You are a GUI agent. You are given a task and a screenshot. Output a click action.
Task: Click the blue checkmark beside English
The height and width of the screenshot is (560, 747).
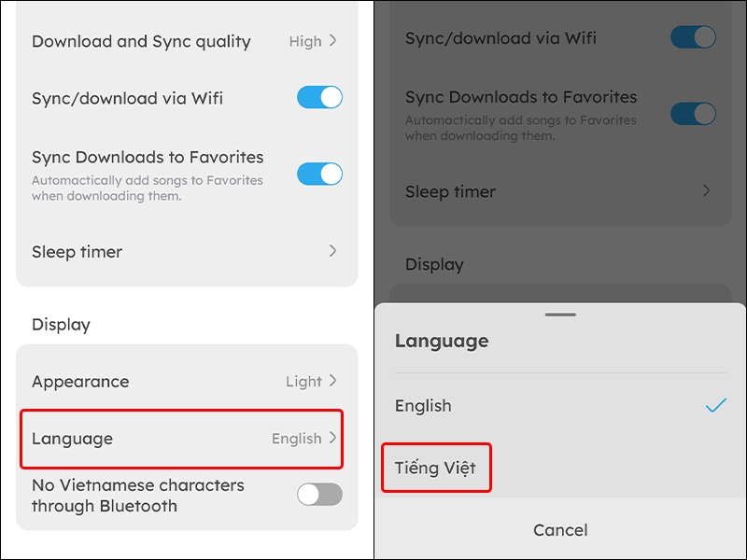pyautogui.click(x=715, y=405)
